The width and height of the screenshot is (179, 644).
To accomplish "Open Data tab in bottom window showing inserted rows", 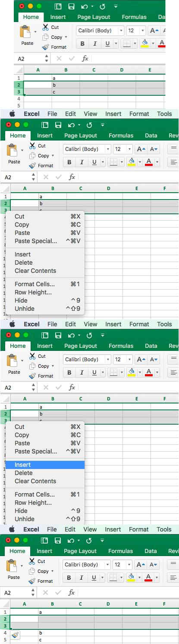I will 151,551.
